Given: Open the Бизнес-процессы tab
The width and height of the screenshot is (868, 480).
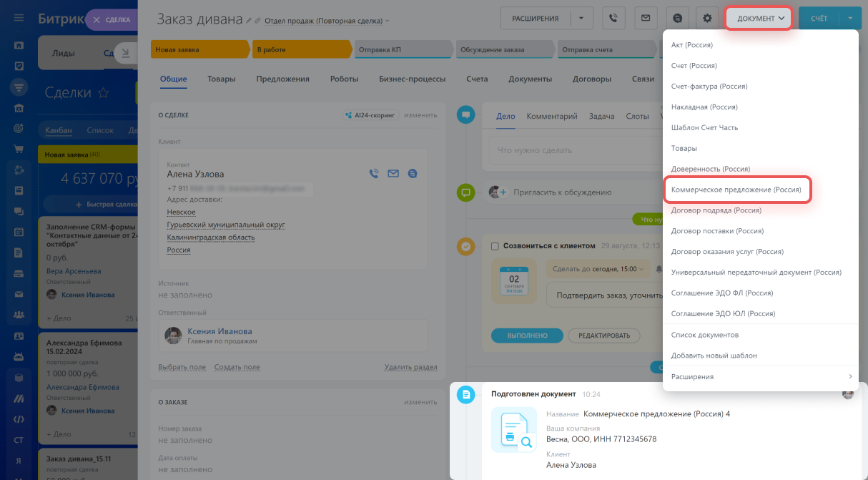Looking at the screenshot, I should point(413,79).
